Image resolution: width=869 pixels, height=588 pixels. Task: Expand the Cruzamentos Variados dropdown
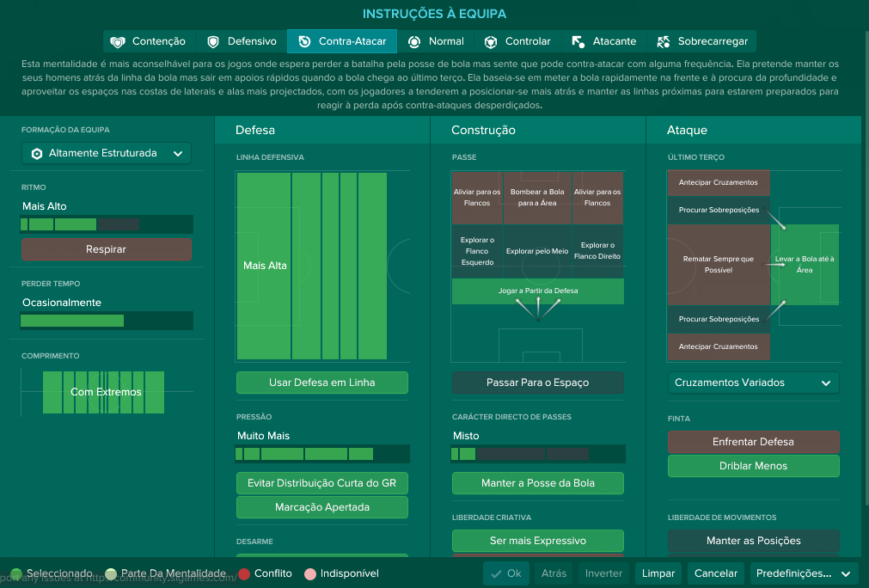[x=753, y=383]
